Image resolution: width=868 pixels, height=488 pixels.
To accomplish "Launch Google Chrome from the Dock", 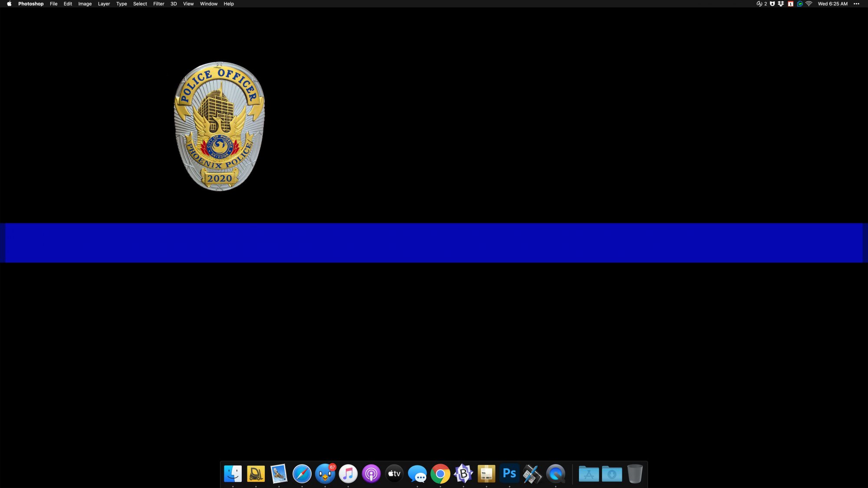I will pyautogui.click(x=441, y=474).
